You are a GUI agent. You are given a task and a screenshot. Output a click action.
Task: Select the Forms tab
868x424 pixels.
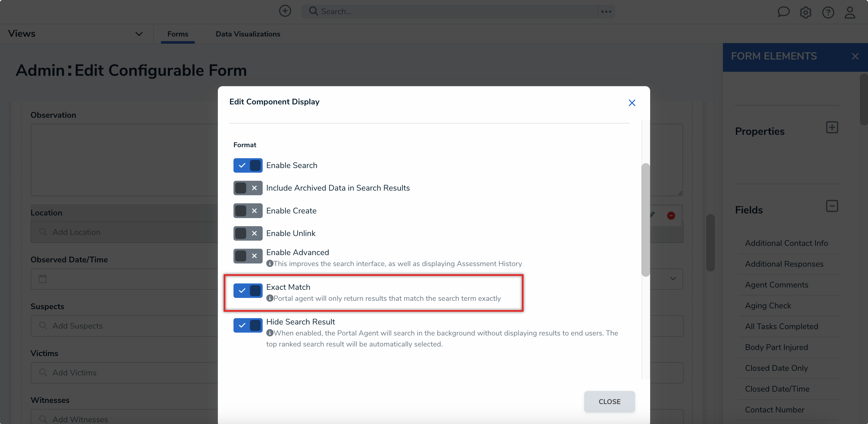click(x=178, y=34)
